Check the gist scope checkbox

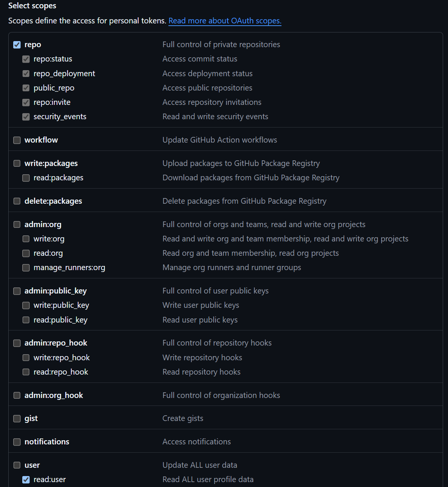[17, 418]
